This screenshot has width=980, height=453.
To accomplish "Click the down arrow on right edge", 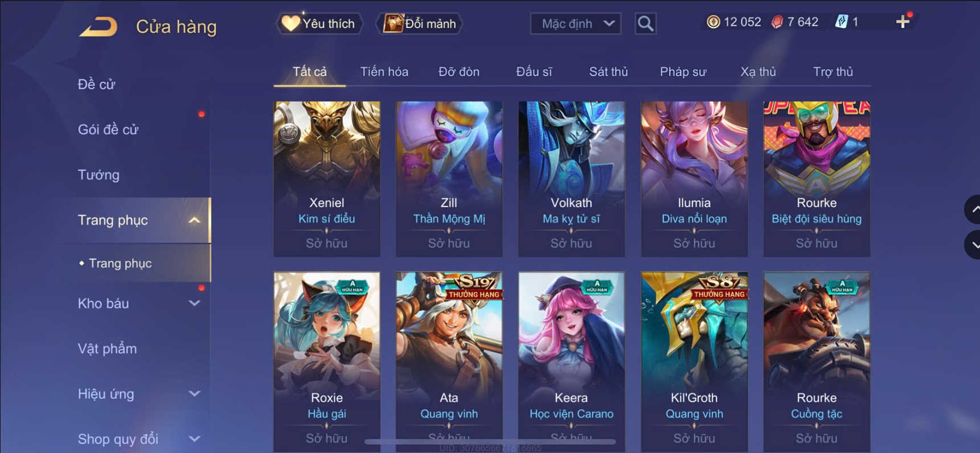I will 973,245.
